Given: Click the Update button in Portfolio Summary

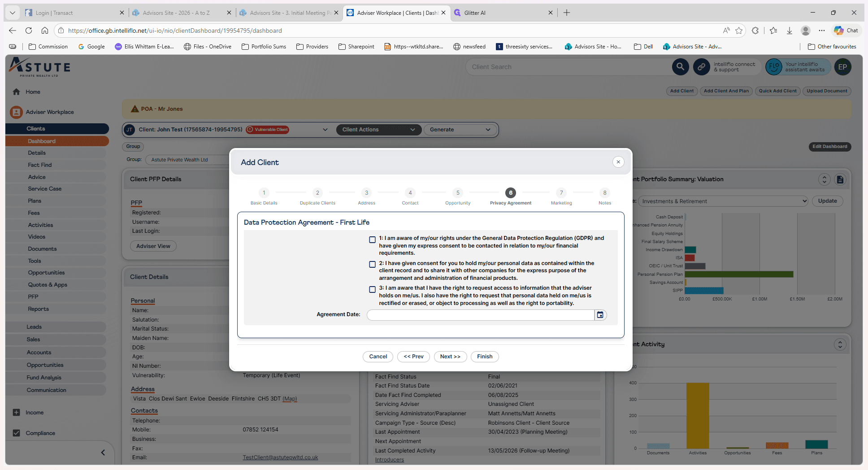Looking at the screenshot, I should 827,201.
